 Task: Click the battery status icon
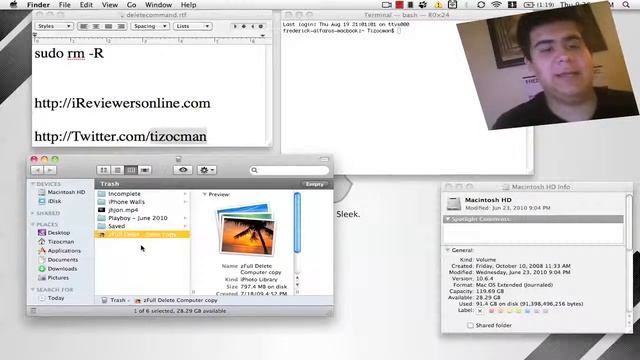coord(529,5)
